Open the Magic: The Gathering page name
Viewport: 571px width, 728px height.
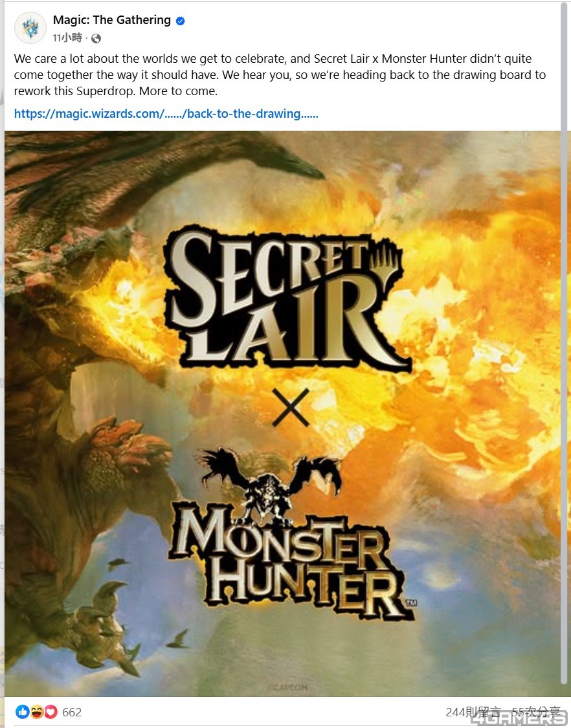pos(112,20)
